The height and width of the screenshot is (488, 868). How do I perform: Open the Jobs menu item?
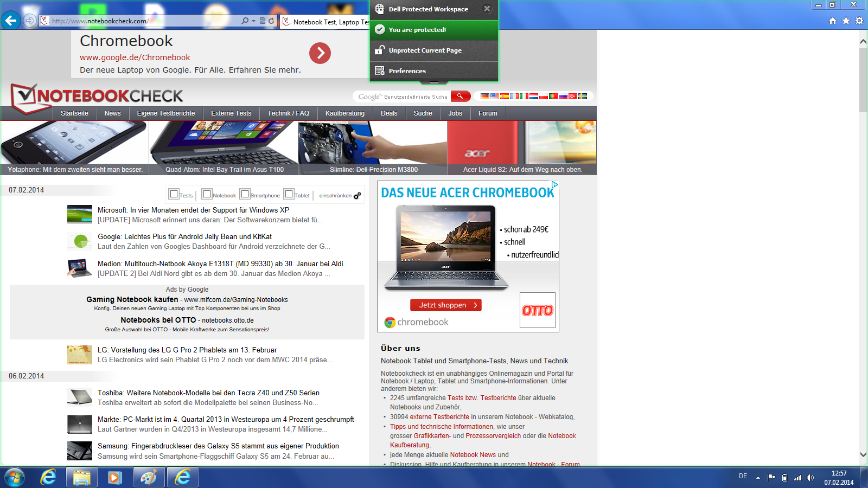tap(455, 113)
